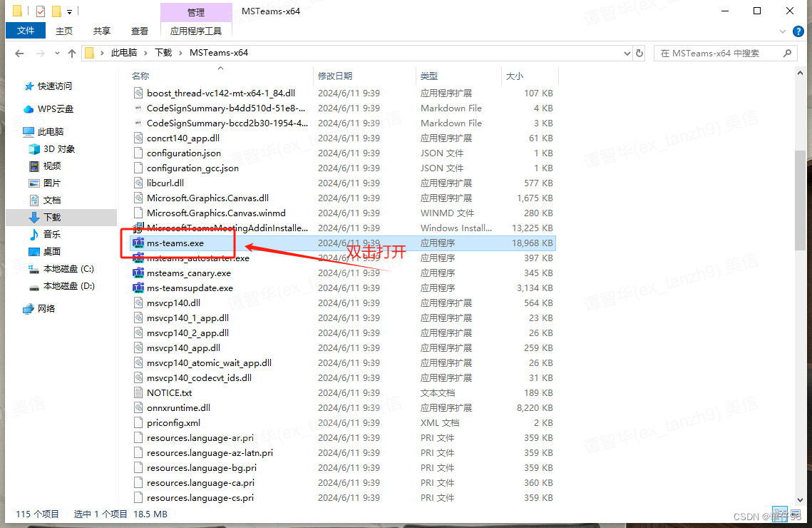Click the 音乐 music note icon
The width and height of the screenshot is (812, 528).
point(34,235)
